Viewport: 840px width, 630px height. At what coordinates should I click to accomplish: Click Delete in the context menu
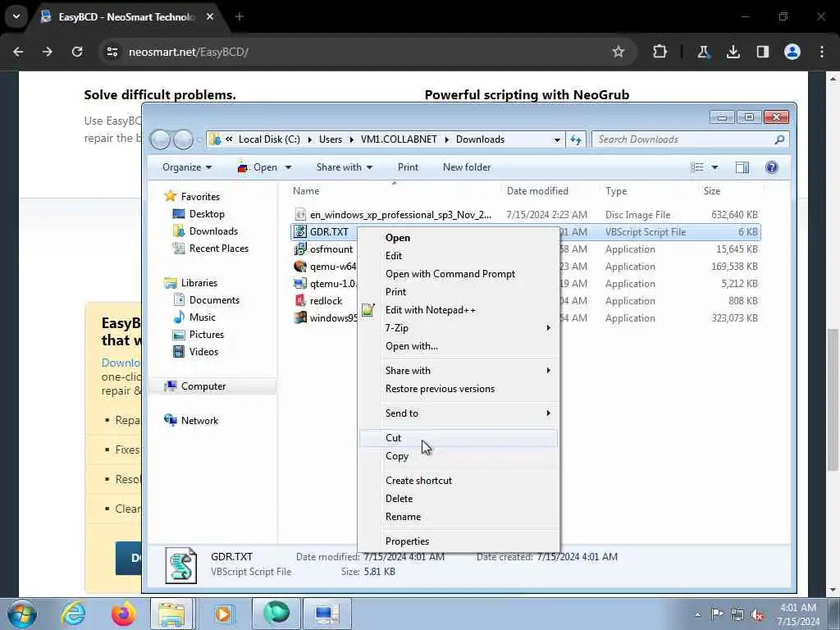pos(458,498)
